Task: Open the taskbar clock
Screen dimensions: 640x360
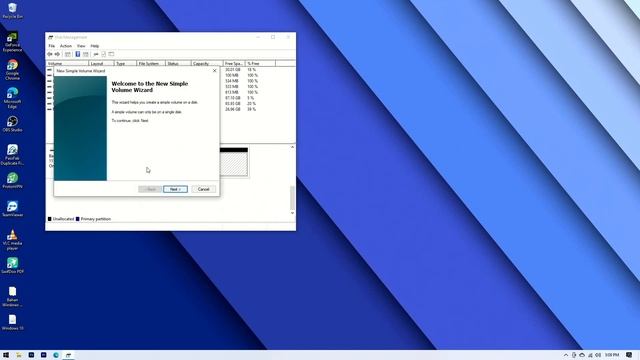Action: (x=612, y=355)
